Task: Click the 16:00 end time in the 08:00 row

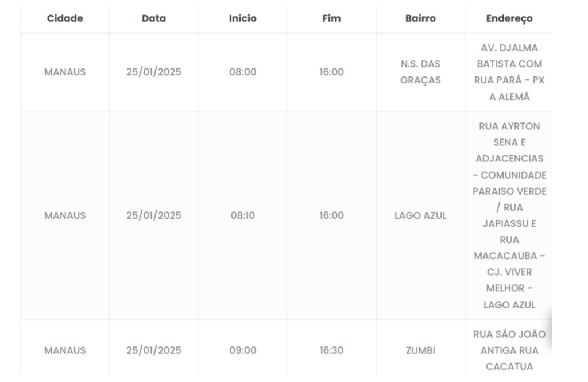Action: [332, 72]
